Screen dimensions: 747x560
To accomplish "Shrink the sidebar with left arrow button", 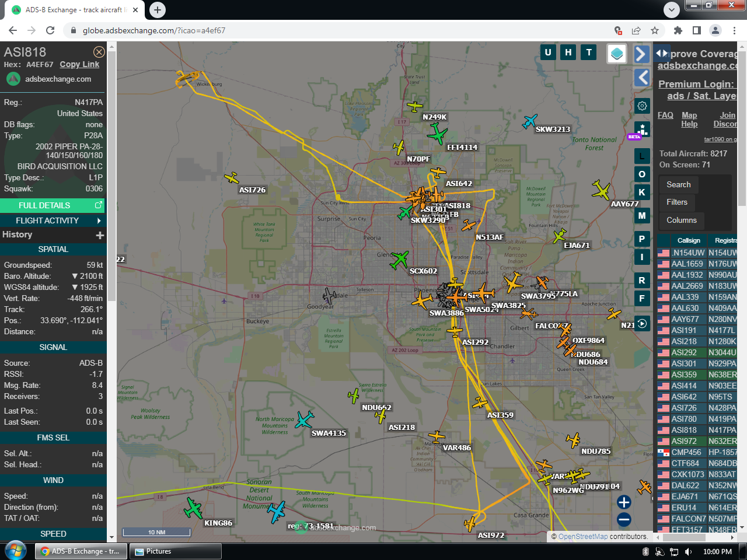I will pos(642,77).
